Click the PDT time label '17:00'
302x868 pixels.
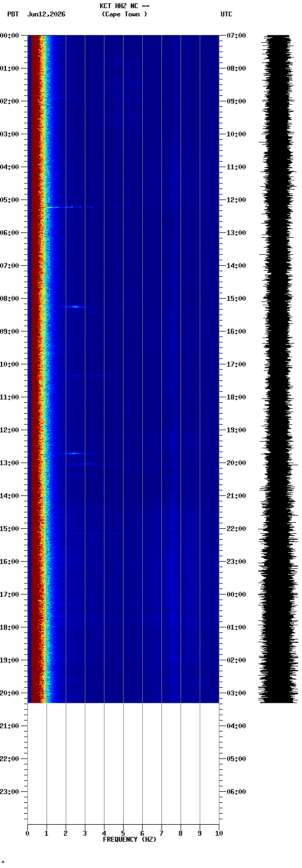(10, 595)
